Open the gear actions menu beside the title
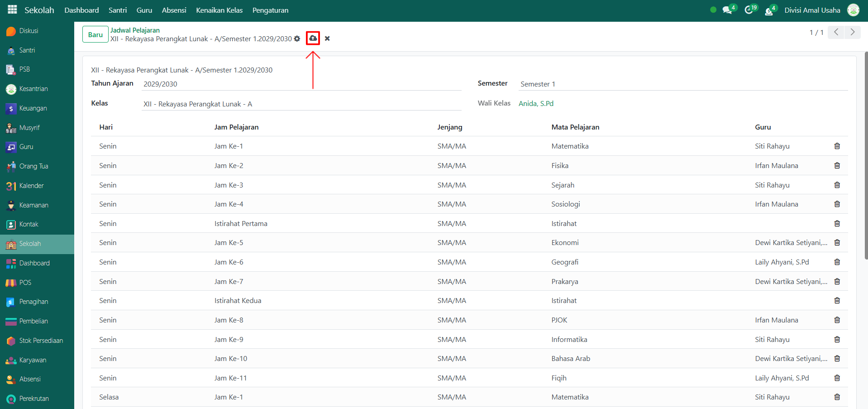 tap(297, 39)
